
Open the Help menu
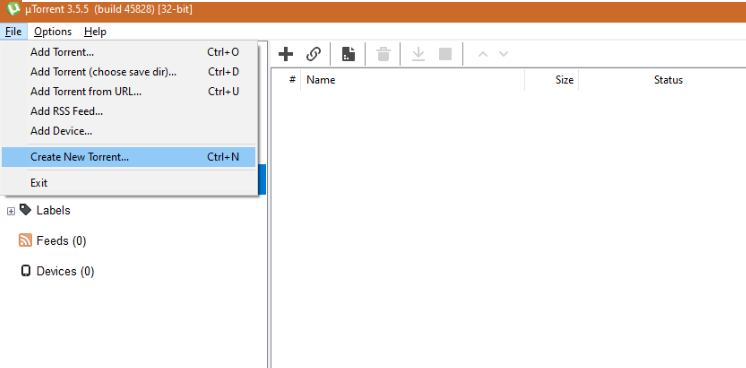[x=95, y=32]
